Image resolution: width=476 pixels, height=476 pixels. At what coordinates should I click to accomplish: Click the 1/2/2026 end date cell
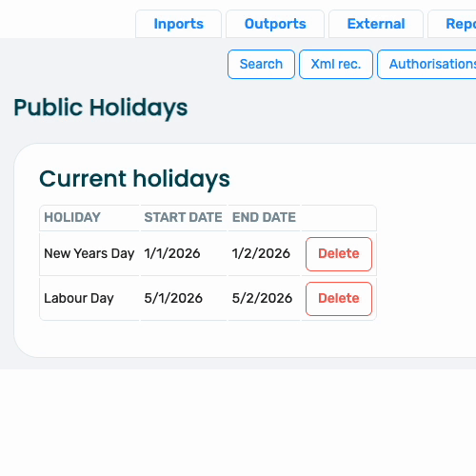point(264,254)
